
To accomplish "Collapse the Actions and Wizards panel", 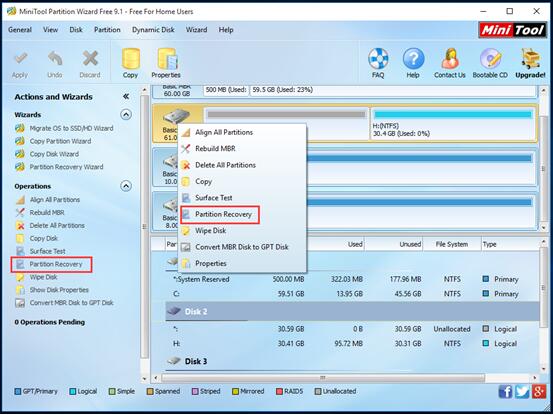I will tap(126, 96).
